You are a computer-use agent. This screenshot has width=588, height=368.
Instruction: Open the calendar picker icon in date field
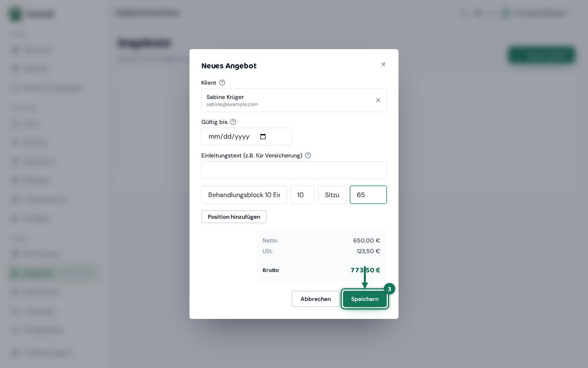[263, 137]
